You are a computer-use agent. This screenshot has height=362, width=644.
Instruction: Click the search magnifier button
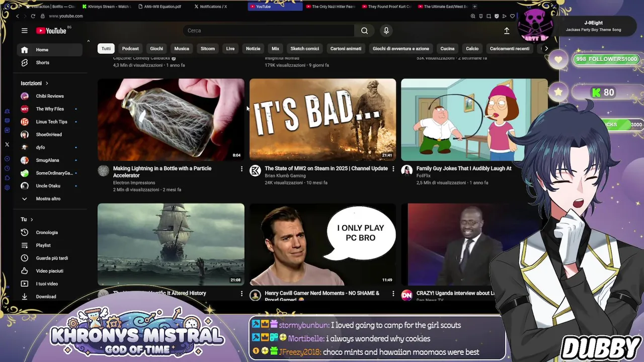tap(364, 31)
